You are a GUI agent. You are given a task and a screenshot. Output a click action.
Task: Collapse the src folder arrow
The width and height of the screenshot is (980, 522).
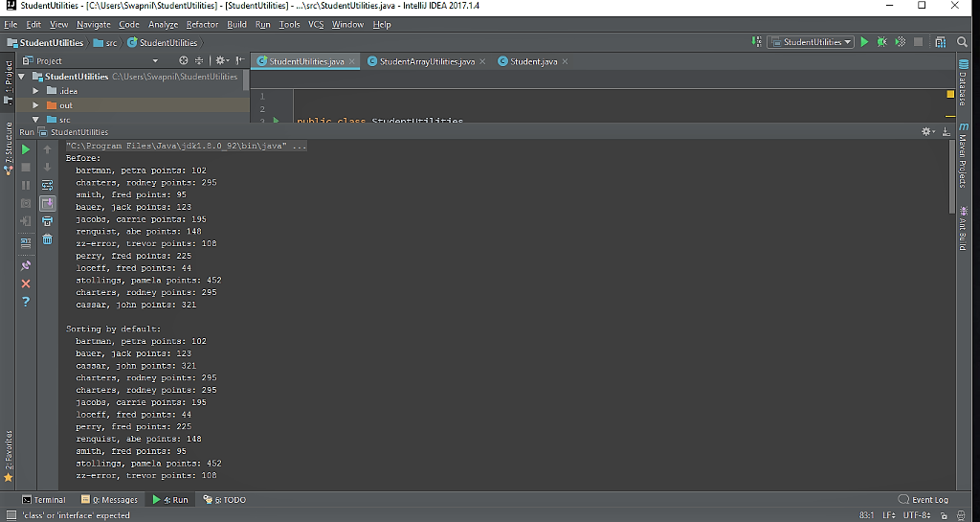(x=35, y=120)
